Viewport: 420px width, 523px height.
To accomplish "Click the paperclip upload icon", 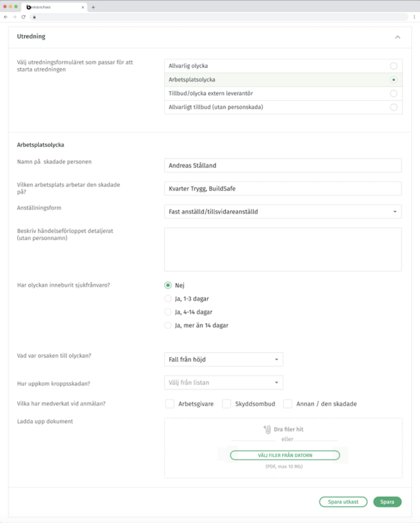I will pyautogui.click(x=267, y=430).
